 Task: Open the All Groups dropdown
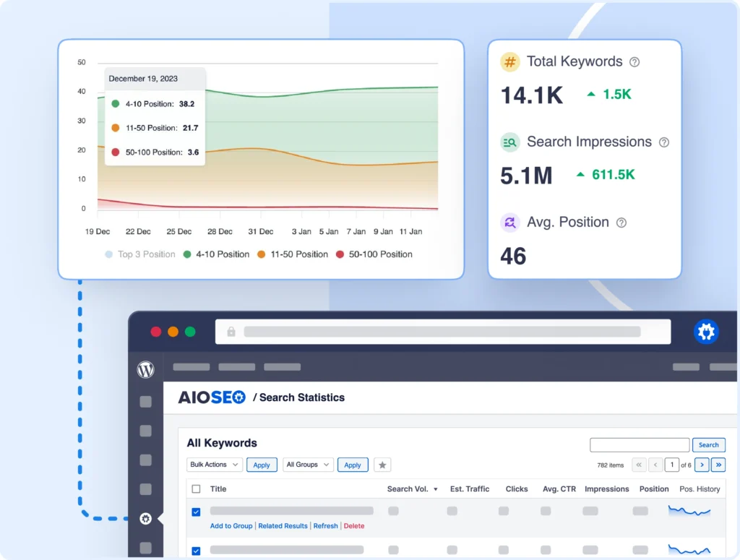308,465
